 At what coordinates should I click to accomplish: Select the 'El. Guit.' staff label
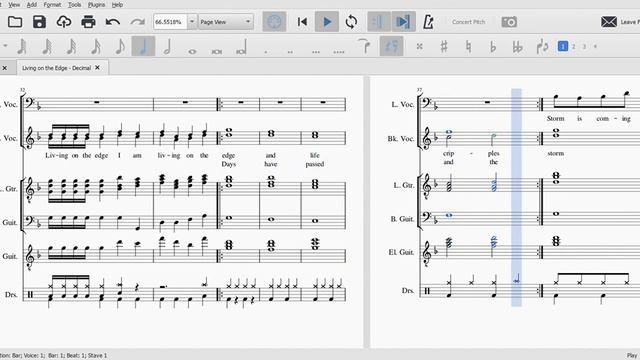point(401,252)
